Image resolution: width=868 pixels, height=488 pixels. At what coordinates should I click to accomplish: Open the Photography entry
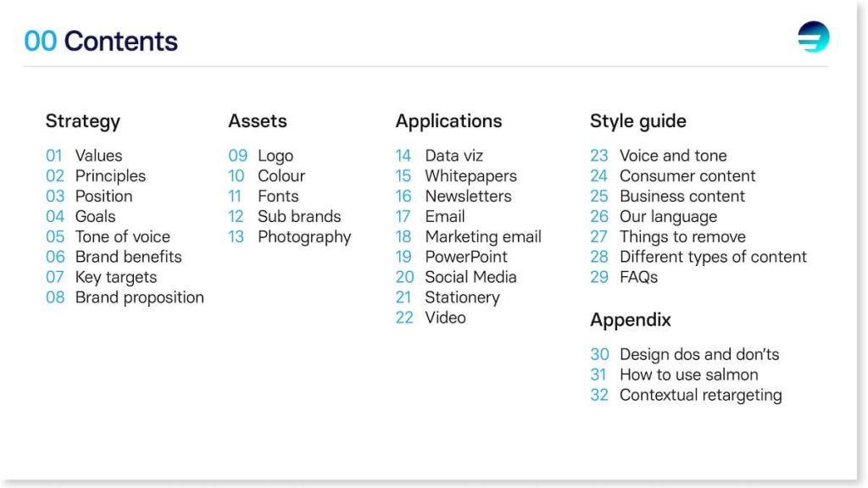coord(290,237)
